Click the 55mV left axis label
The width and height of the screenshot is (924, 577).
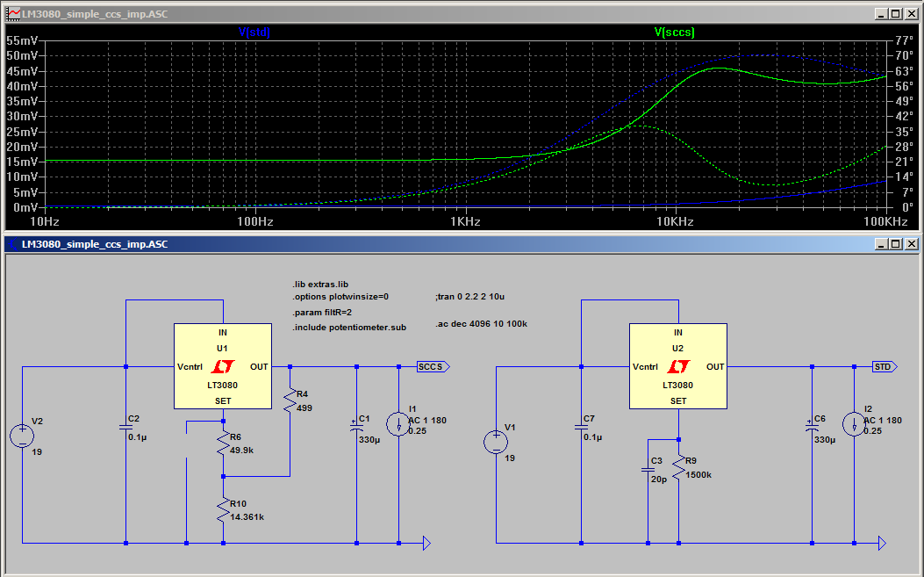[x=22, y=40]
